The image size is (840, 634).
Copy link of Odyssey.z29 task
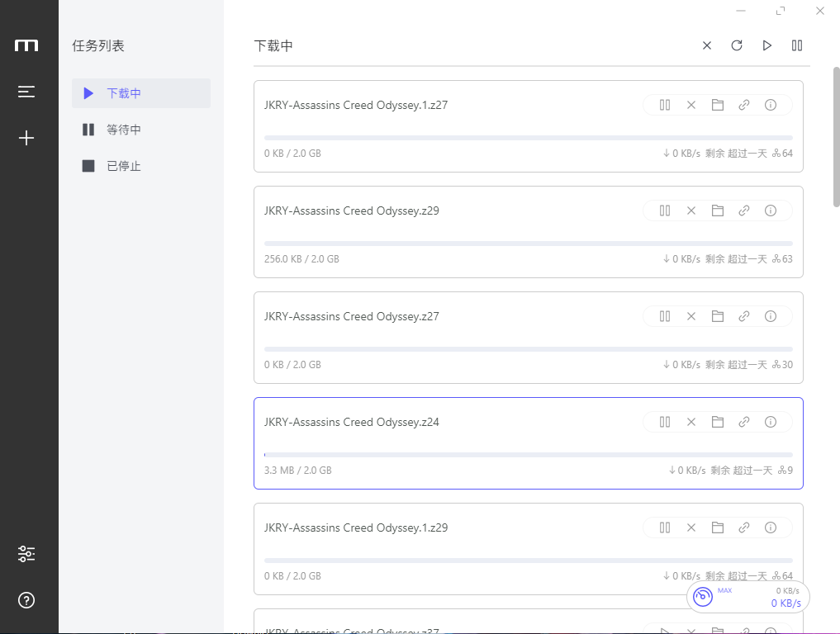tap(744, 211)
